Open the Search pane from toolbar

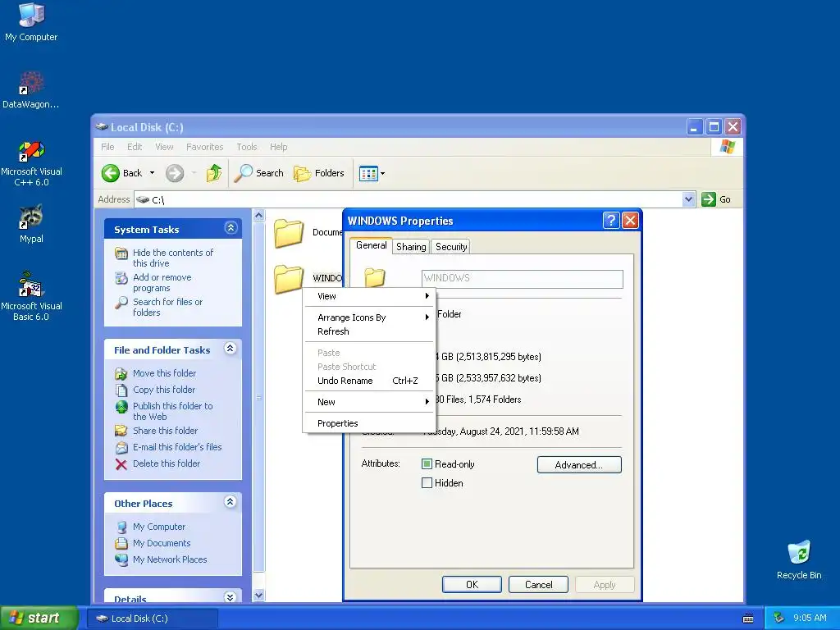click(258, 173)
